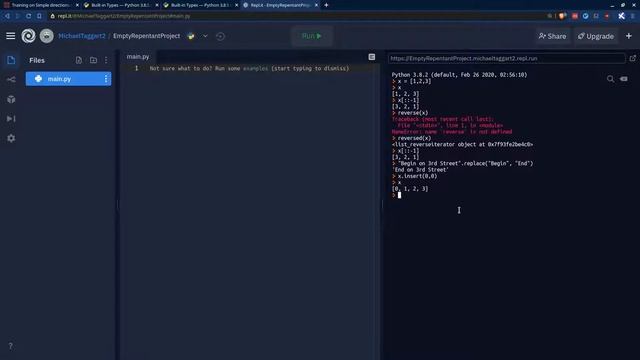Click the Python language icon

pos(191,36)
